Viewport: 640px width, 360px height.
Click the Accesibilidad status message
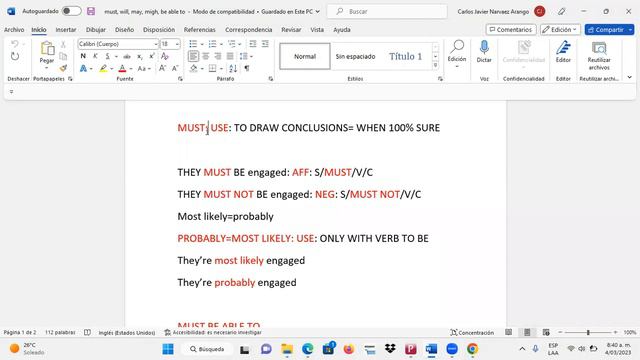(x=213, y=332)
